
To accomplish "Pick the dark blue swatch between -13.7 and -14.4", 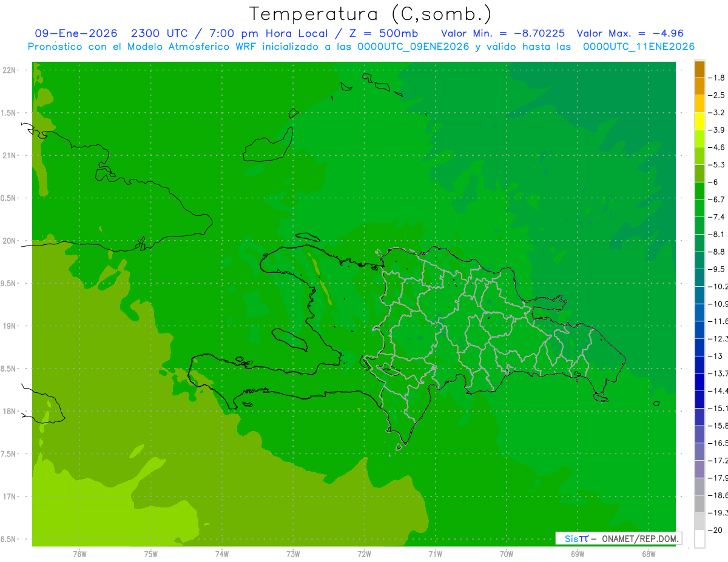I will [x=699, y=382].
